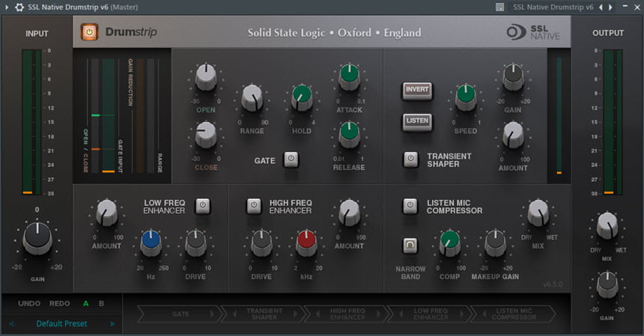
Task: Go to previous preset with left arrow
Action: (x=11, y=324)
